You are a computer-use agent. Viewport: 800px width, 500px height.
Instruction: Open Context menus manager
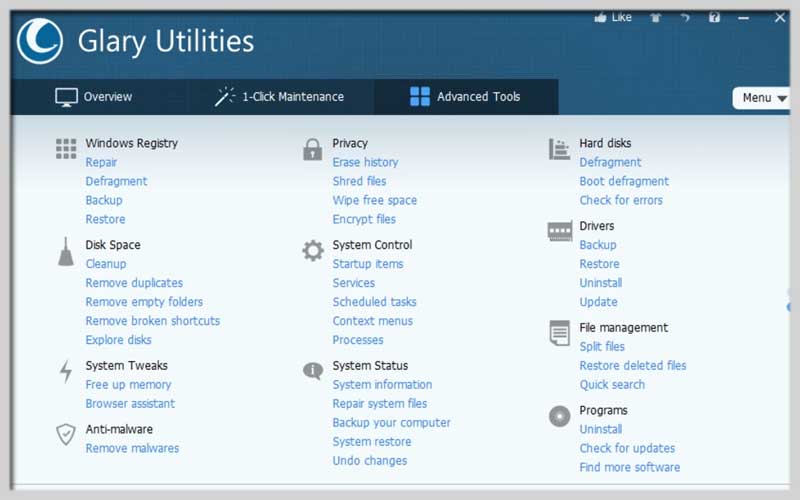372,320
